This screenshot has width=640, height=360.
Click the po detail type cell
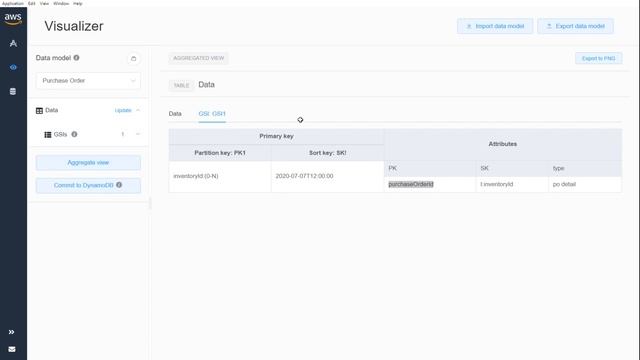585,184
